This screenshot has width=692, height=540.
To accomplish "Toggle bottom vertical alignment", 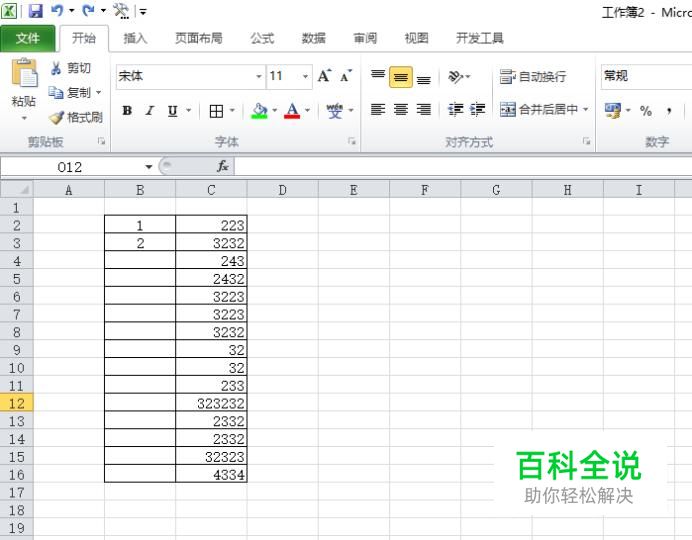I will (424, 77).
